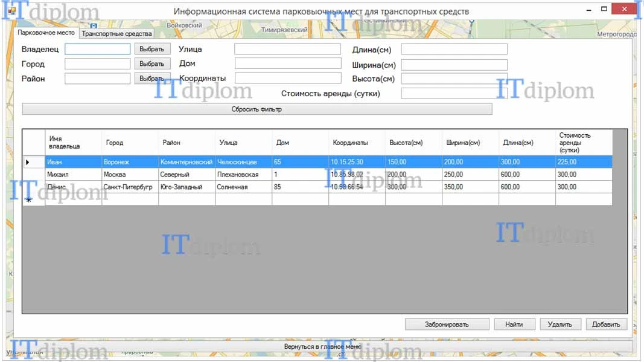Screen dimensions: 644x362
Task: Select the cell Северный
Action: pos(187,175)
